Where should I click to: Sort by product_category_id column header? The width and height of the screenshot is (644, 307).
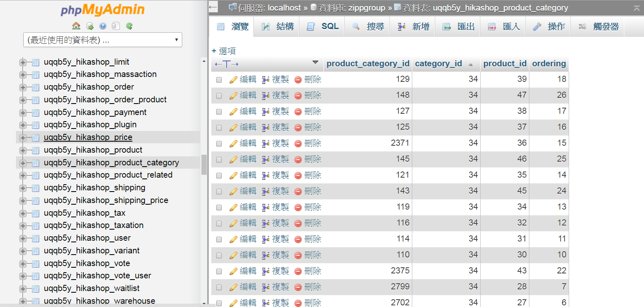coord(368,63)
